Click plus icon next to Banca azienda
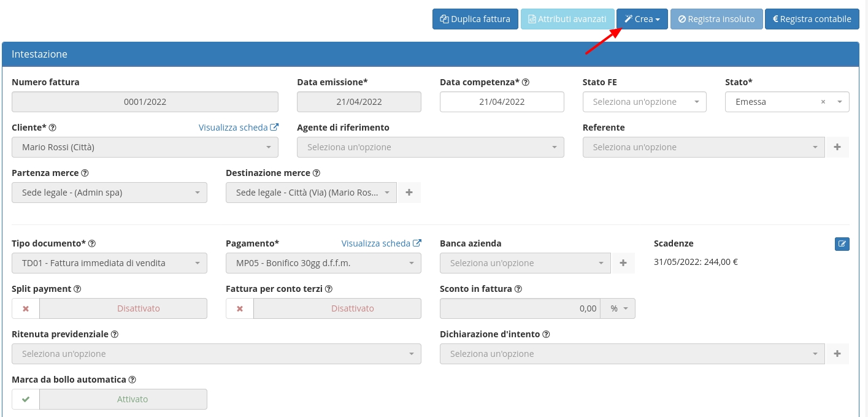Image resolution: width=868 pixels, height=417 pixels. tap(623, 263)
